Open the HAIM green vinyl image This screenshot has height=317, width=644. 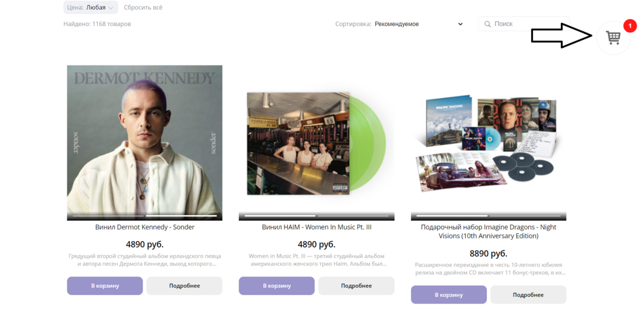[x=317, y=142]
